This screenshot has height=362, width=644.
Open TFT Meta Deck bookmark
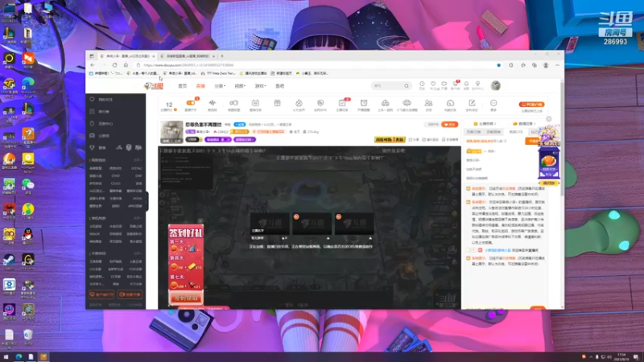pyautogui.click(x=218, y=73)
